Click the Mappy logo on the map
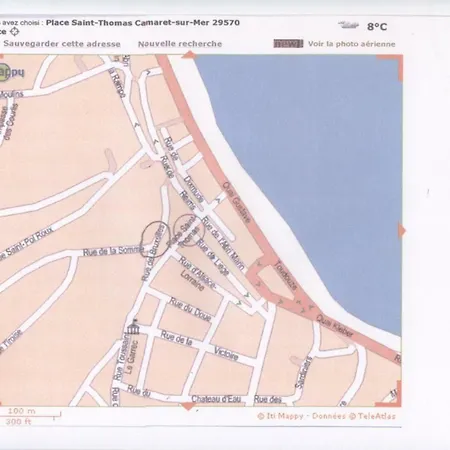This screenshot has width=450, height=450. pos(11,72)
